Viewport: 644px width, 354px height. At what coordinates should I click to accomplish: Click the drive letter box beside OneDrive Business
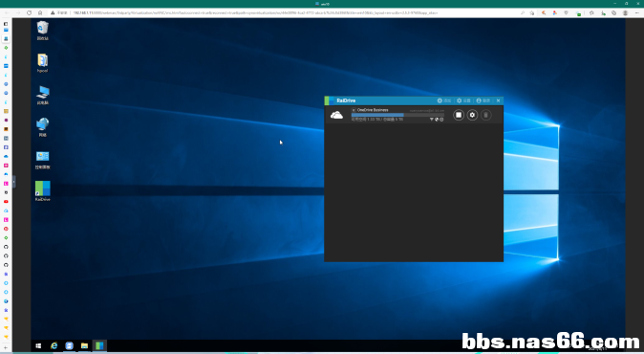pos(354,110)
